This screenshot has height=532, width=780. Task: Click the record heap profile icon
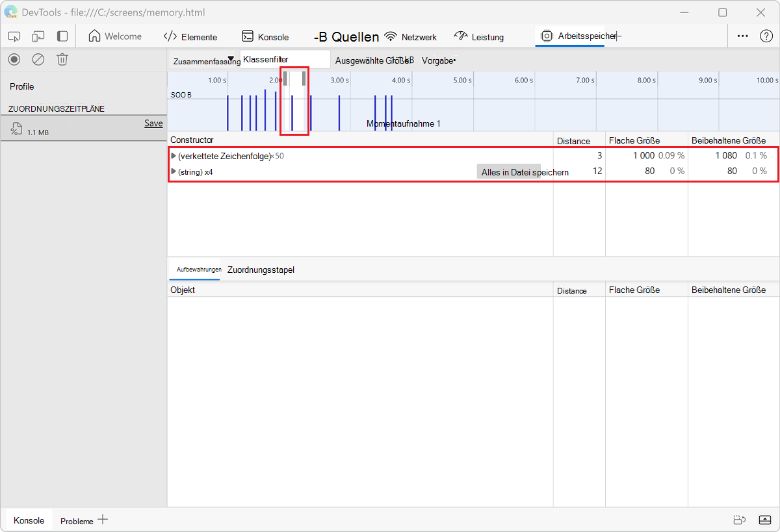[14, 60]
